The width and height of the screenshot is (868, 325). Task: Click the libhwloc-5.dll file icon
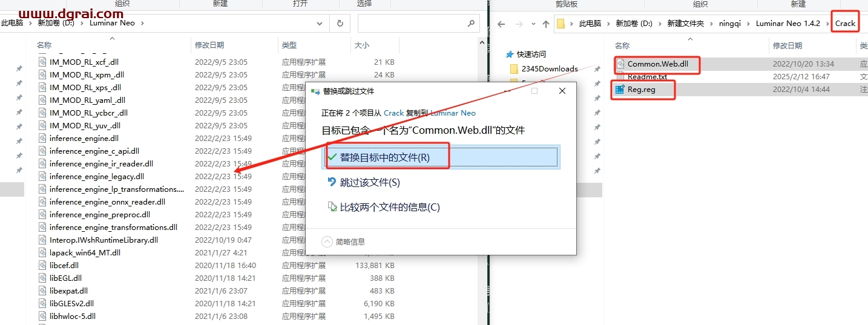42,316
